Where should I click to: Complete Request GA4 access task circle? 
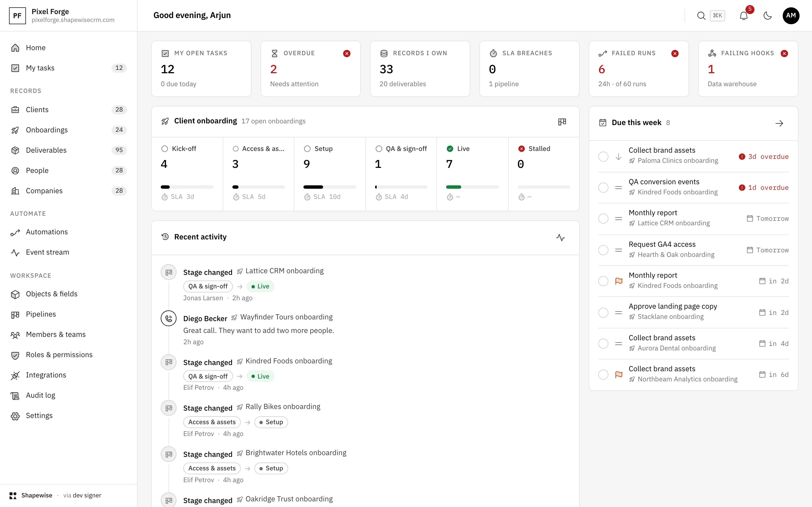[x=603, y=250]
